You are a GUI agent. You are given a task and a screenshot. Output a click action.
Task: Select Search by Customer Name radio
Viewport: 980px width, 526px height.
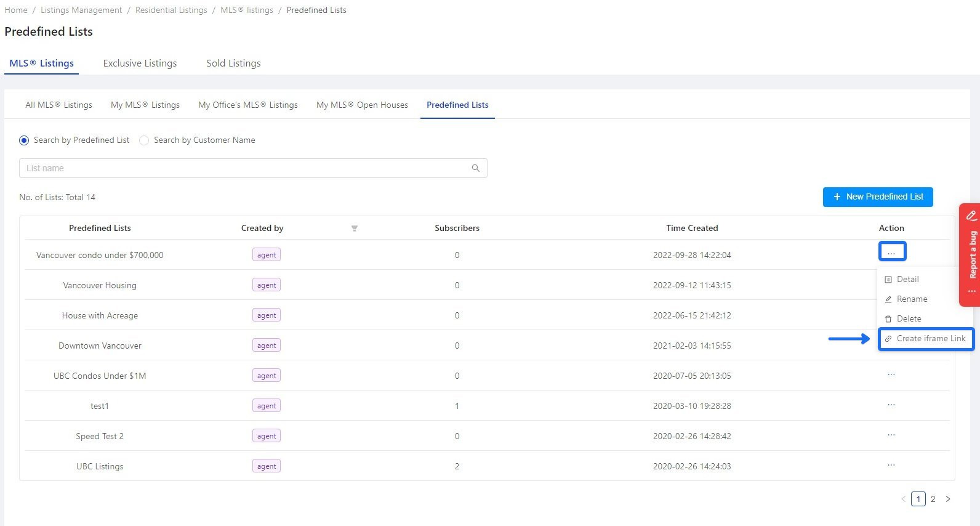pyautogui.click(x=144, y=140)
